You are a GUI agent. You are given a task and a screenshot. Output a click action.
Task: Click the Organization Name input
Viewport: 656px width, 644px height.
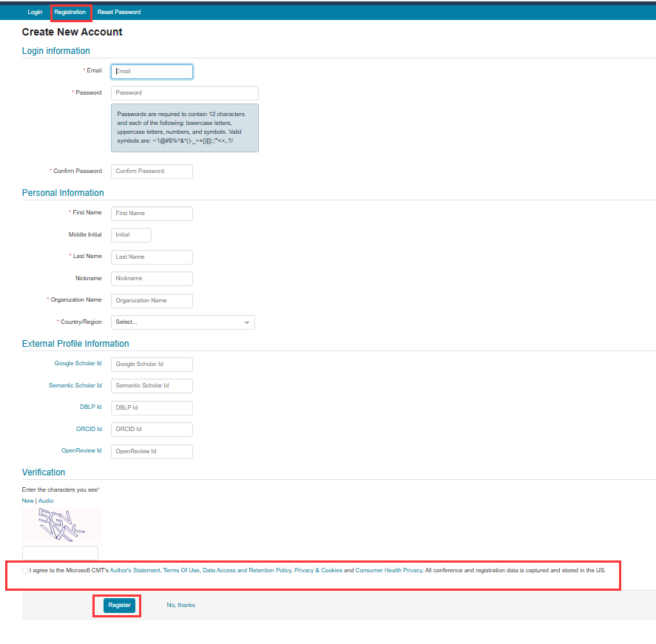click(152, 301)
